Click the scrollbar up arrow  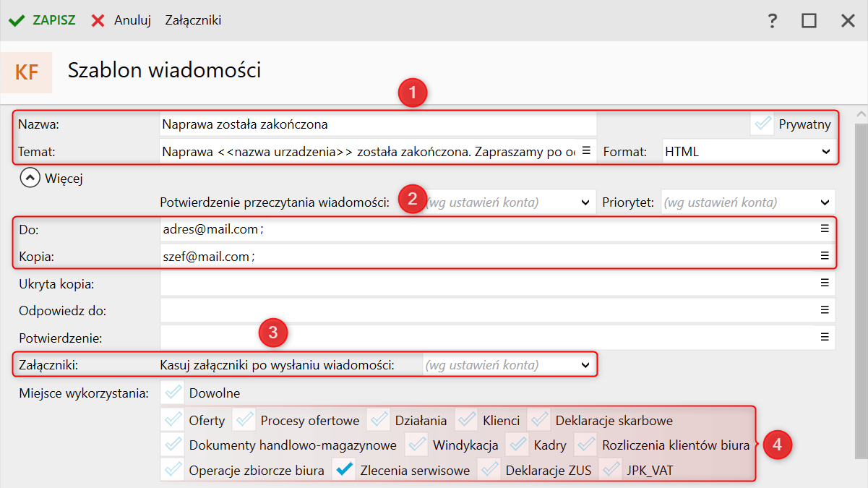click(861, 114)
